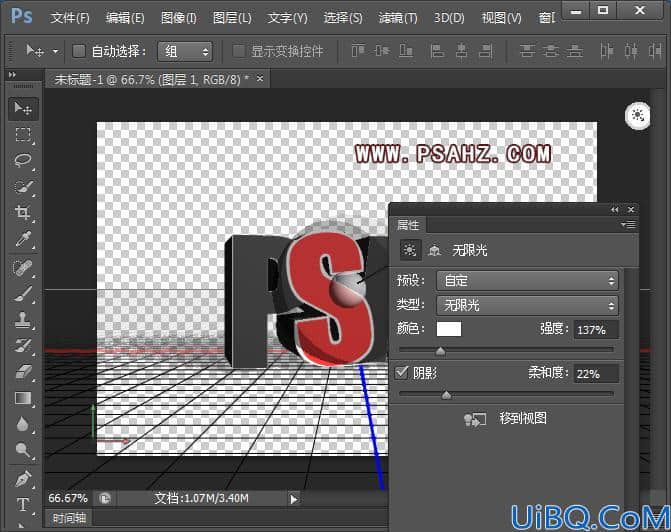The width and height of the screenshot is (671, 532).
Task: Select the Horizontal Type tool
Action: tap(23, 505)
